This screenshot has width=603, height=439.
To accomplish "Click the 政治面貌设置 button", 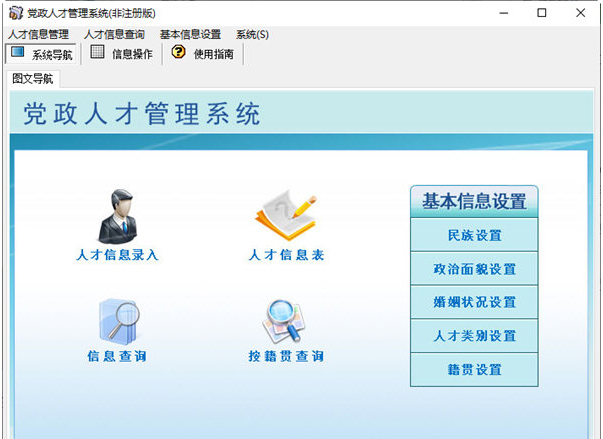I will click(474, 269).
